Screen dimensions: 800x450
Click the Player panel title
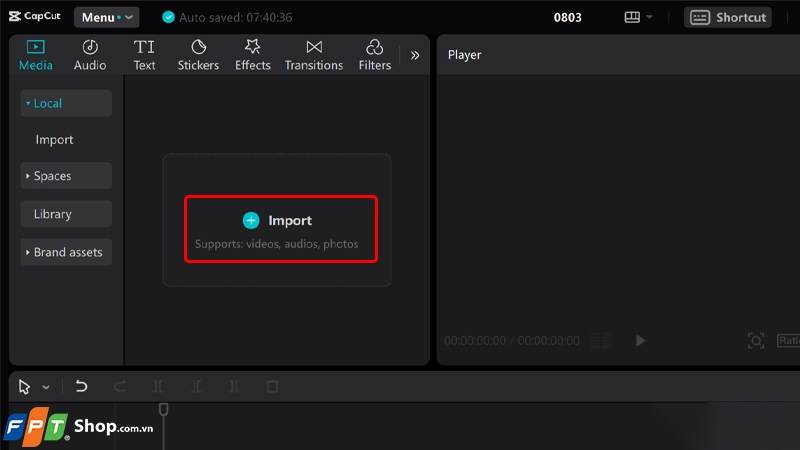464,55
